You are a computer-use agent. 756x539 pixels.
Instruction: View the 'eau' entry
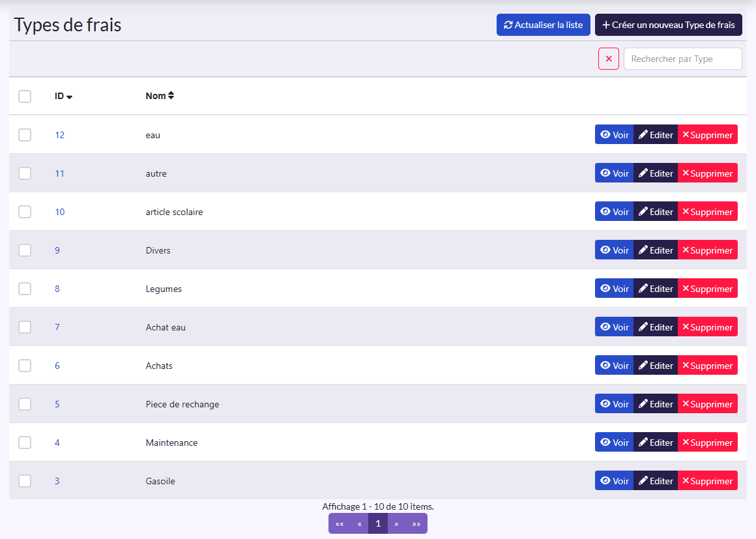pyautogui.click(x=614, y=134)
